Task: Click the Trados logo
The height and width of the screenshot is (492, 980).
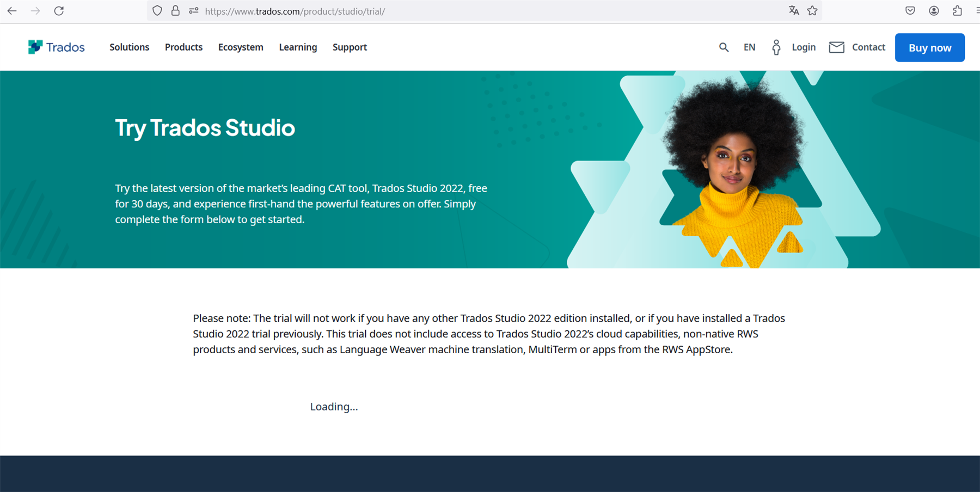Action: [x=56, y=47]
